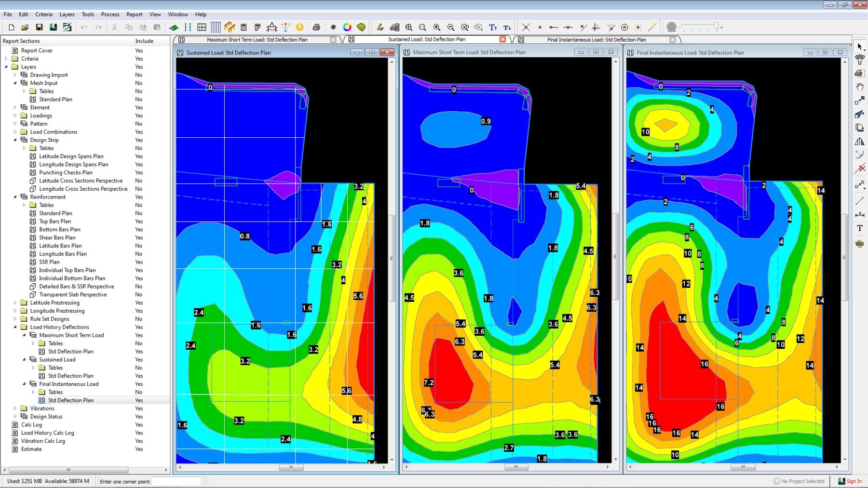Expand the Latitude Prestressing node

tap(15, 303)
